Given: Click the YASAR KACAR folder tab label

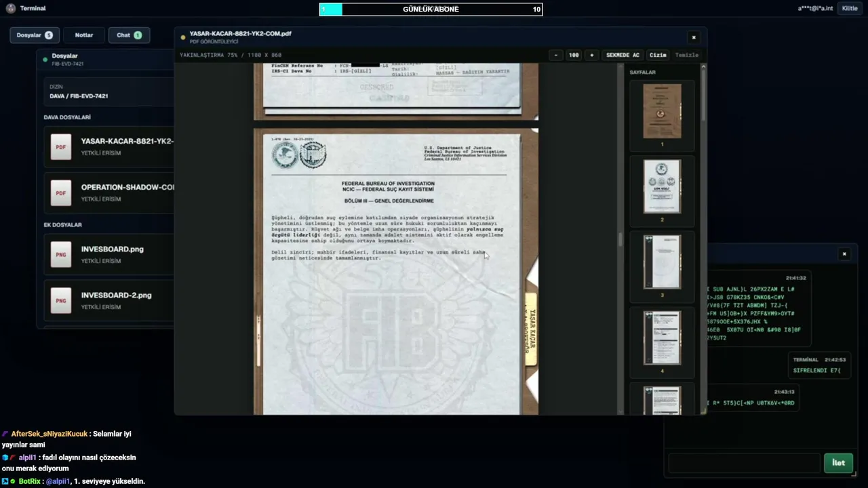Looking at the screenshot, I should click(x=532, y=330).
